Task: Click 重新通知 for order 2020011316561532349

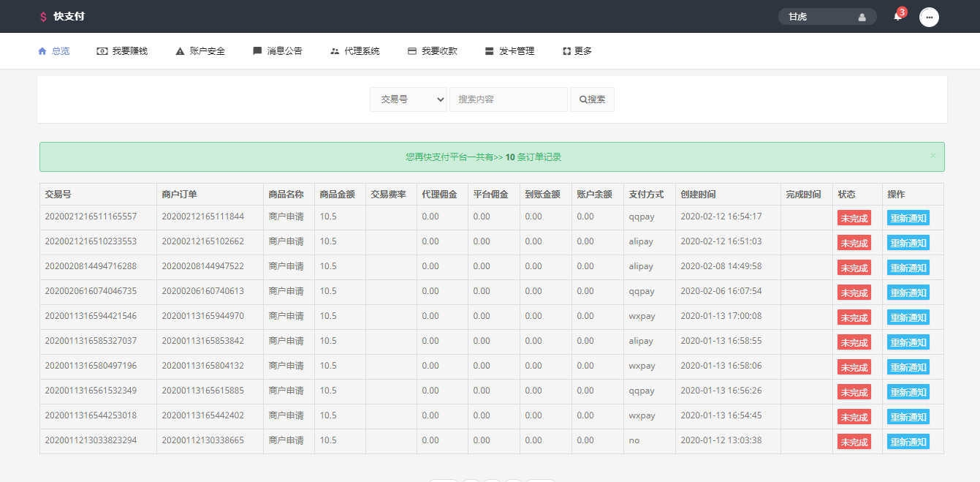Action: pyautogui.click(x=908, y=392)
